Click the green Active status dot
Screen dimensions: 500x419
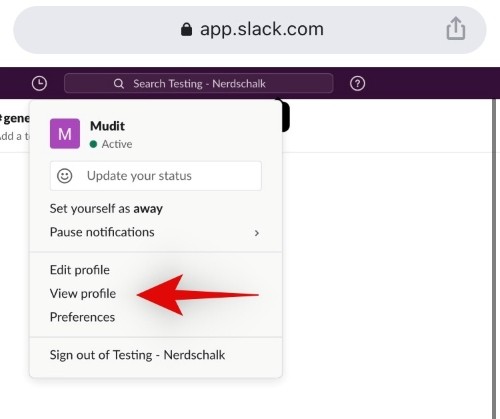93,144
